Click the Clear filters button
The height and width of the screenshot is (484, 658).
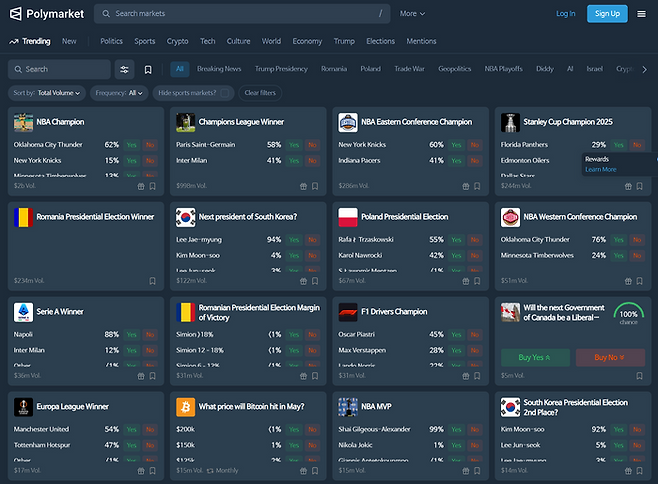(260, 93)
